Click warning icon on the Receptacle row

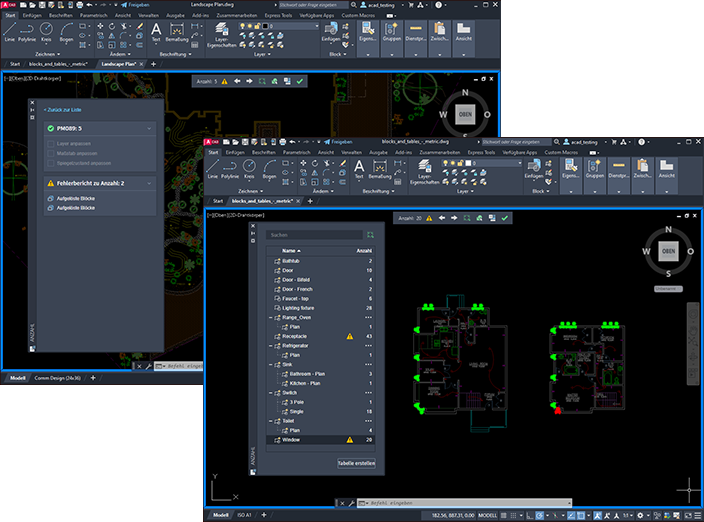(x=350, y=336)
